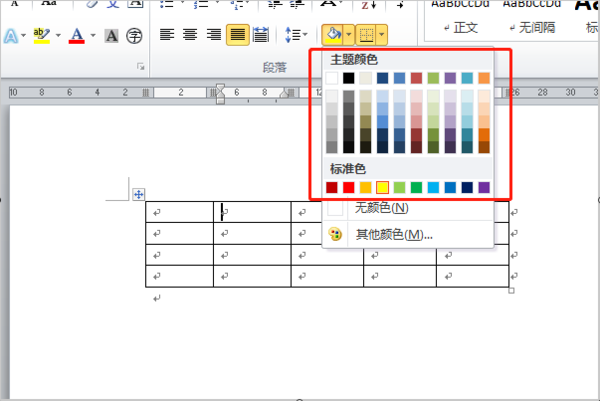
Task: Click the palette icon beside 其他颜色
Action: [x=335, y=234]
